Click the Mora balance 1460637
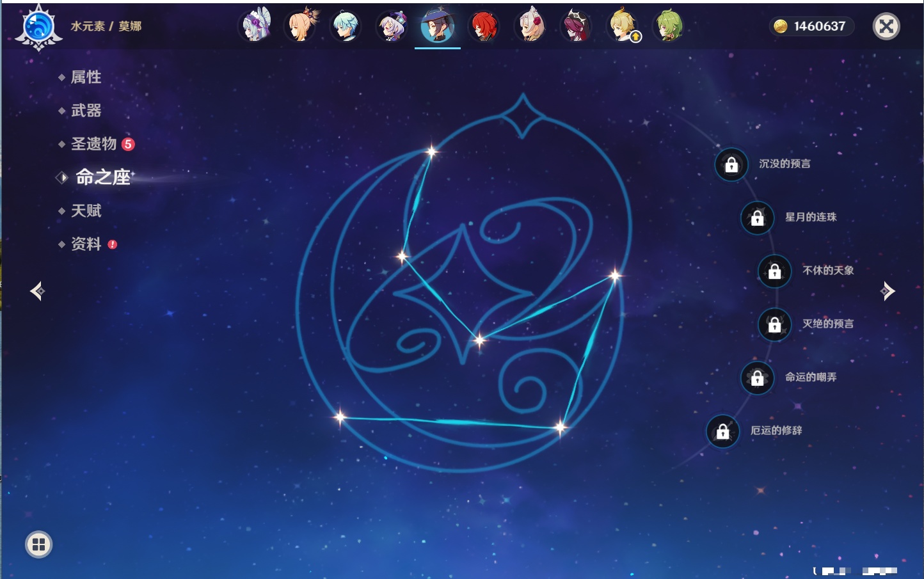924x579 pixels. (820, 26)
